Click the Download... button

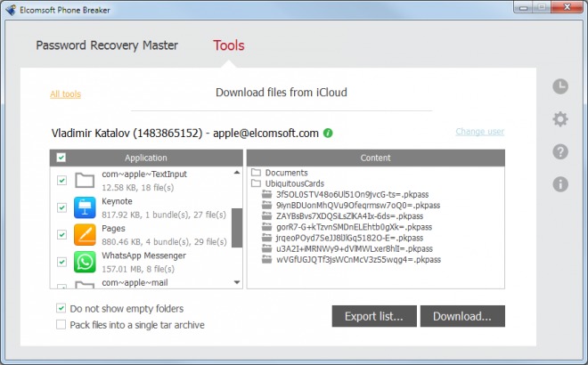click(462, 316)
